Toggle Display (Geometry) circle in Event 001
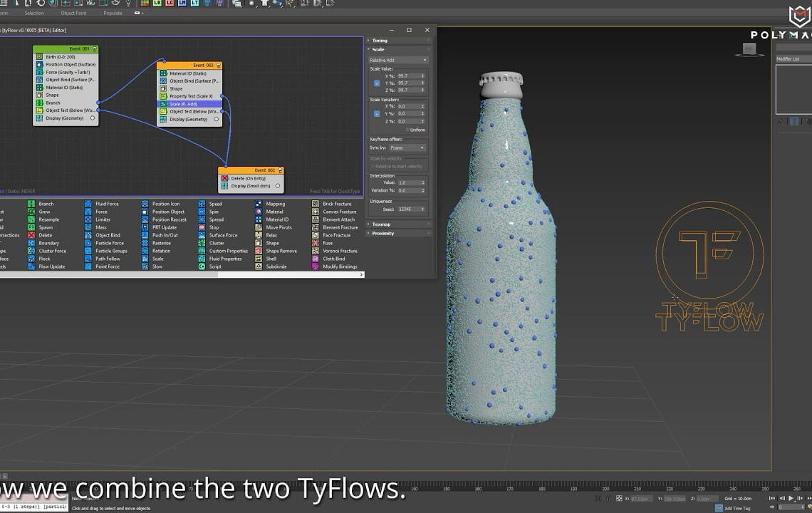Image resolution: width=812 pixels, height=513 pixels. pyautogui.click(x=93, y=118)
